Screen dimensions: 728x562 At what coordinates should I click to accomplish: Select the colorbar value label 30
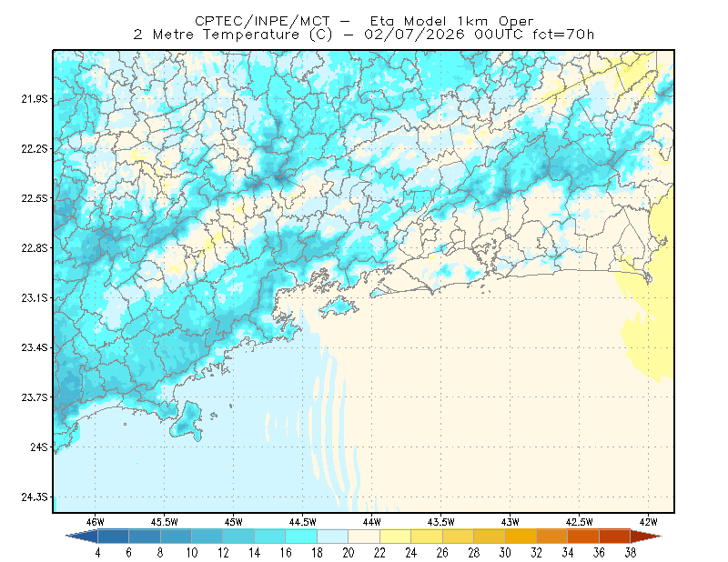[505, 553]
